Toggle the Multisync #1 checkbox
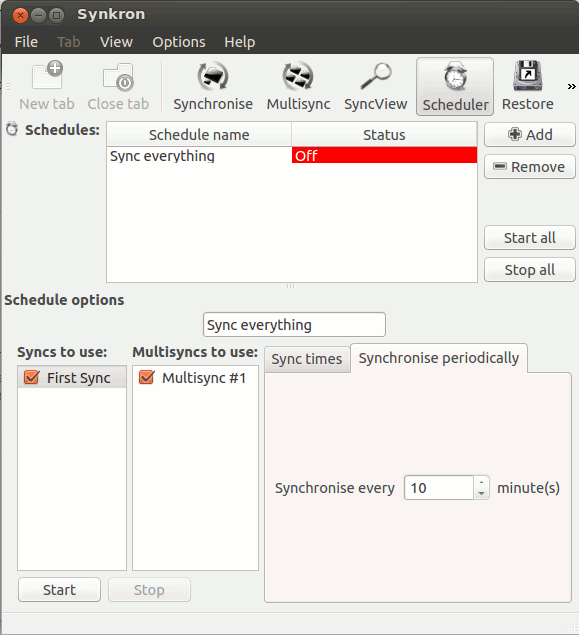 (x=147, y=377)
